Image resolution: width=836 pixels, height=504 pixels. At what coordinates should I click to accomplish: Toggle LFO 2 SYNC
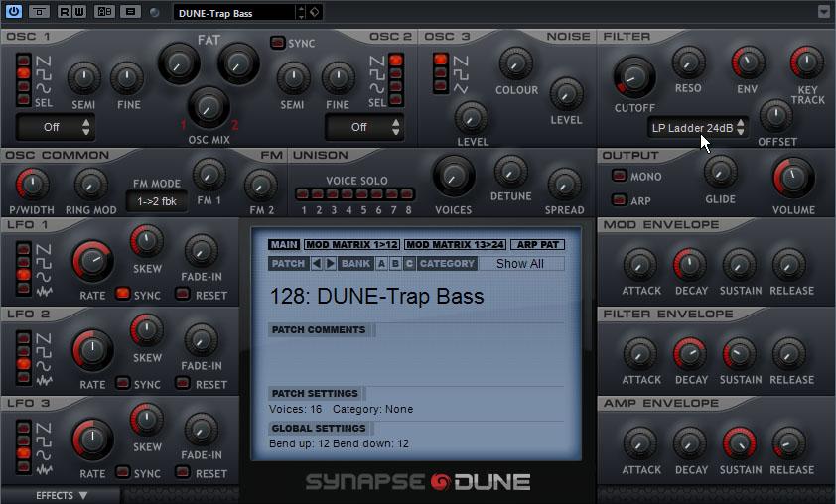pyautogui.click(x=123, y=383)
